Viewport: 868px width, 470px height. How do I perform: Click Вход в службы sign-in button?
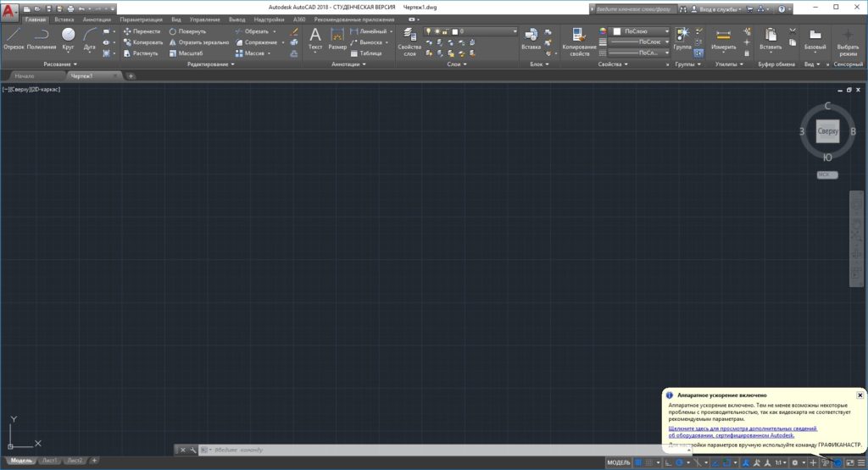click(x=720, y=8)
